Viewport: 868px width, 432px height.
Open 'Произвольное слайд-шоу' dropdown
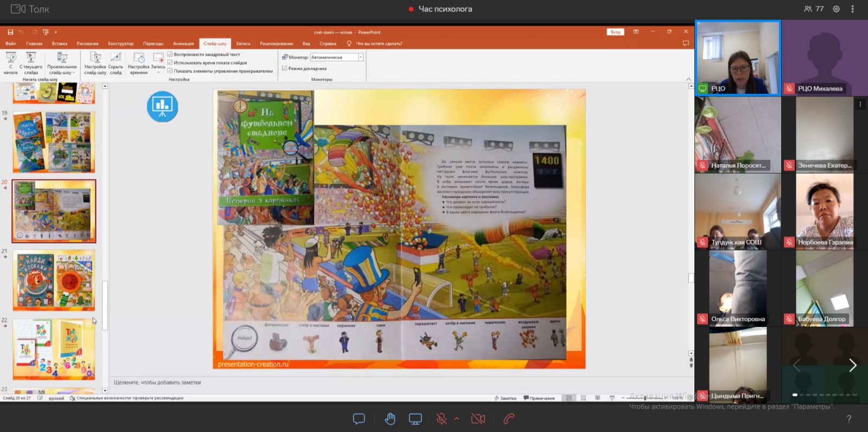[x=62, y=63]
